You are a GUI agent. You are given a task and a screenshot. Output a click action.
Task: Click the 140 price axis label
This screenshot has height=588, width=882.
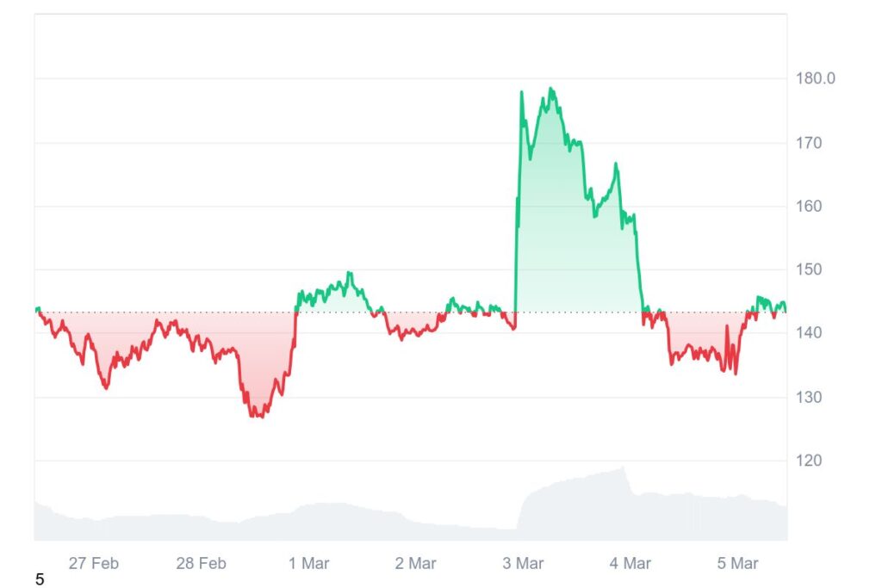point(809,333)
